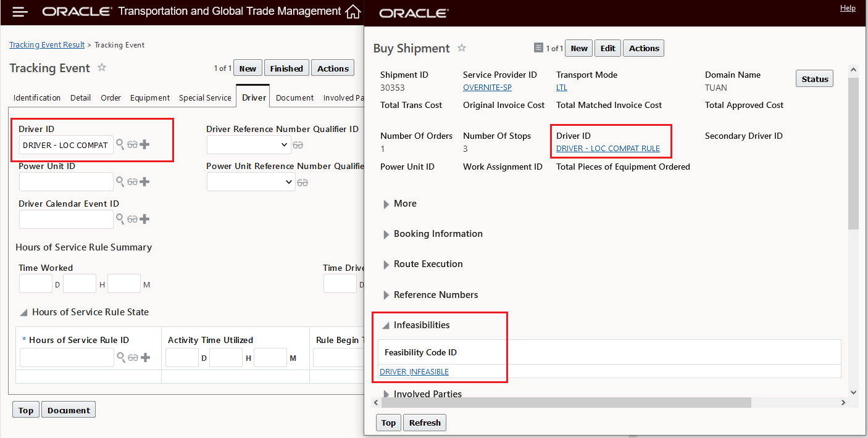View Driver ID details glasses icon

[132, 145]
